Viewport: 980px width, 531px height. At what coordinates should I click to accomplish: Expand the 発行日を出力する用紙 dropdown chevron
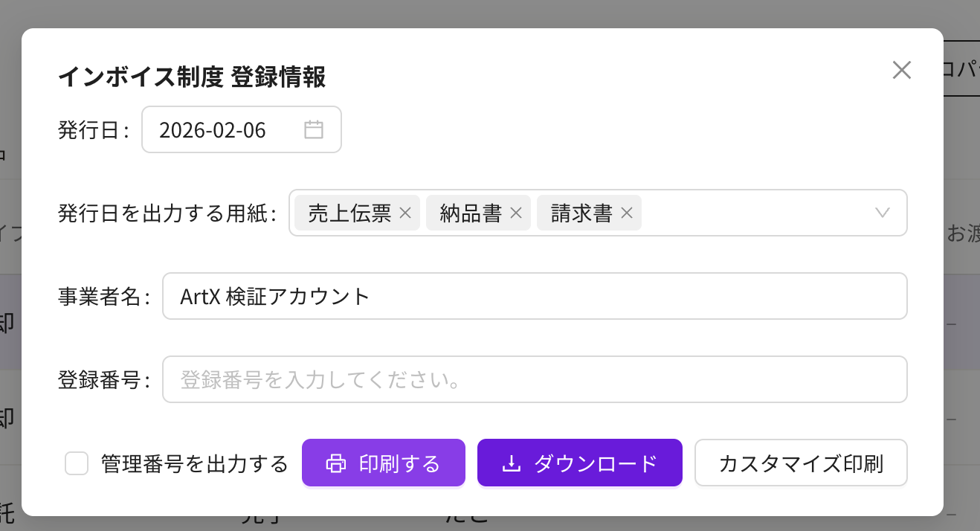pos(882,213)
